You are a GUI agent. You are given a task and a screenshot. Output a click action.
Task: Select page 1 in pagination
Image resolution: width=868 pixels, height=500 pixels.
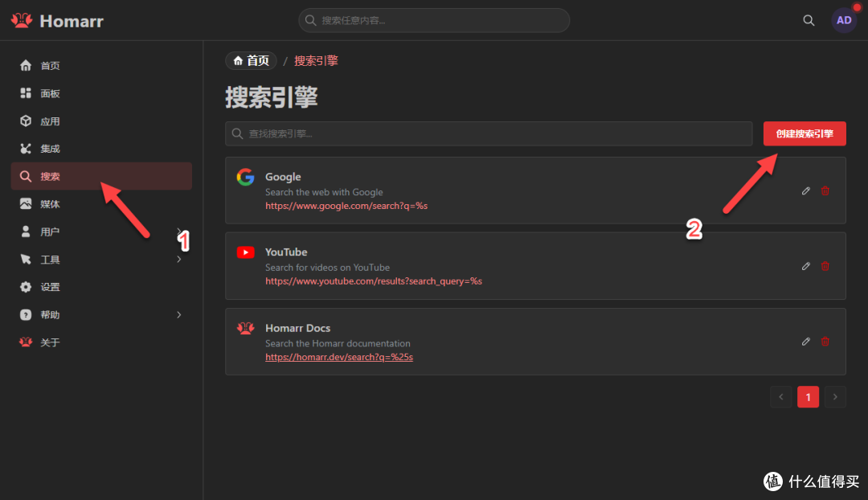(x=808, y=397)
